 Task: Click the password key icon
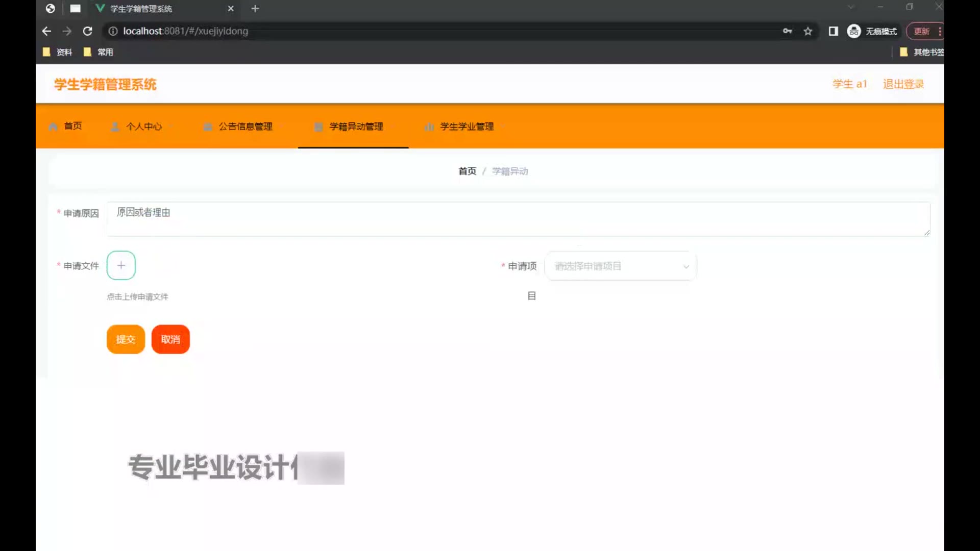click(x=787, y=31)
